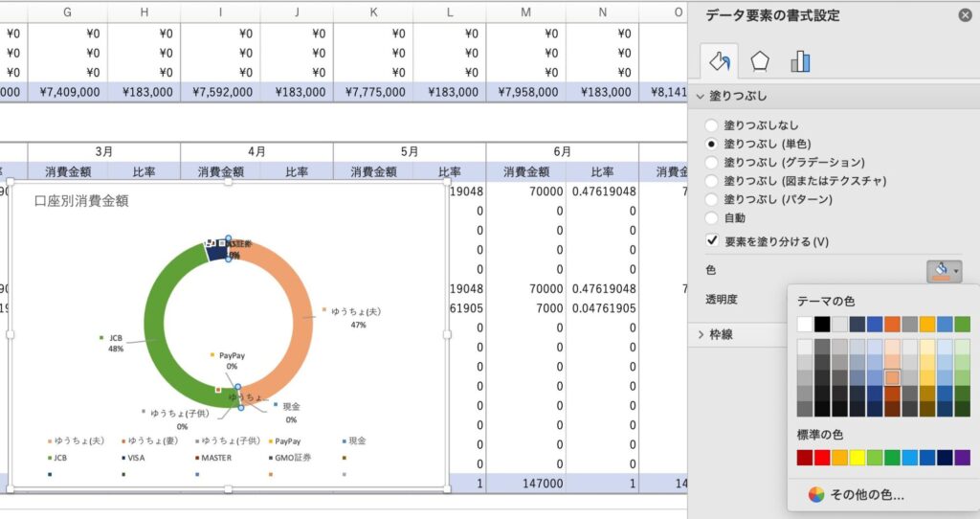Open the Series Options bar chart tab
Screen dimensions: 980x519
point(800,61)
